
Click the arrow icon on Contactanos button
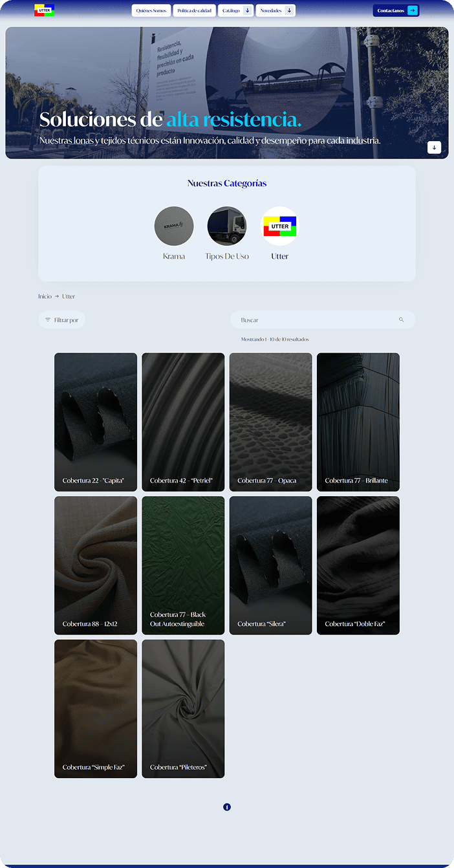coord(412,10)
